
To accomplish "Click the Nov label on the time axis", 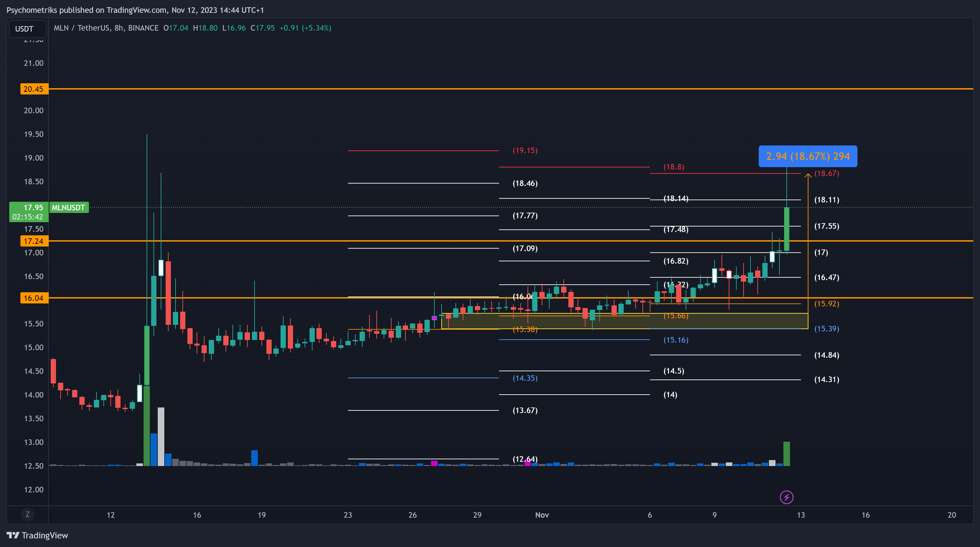I will click(542, 515).
